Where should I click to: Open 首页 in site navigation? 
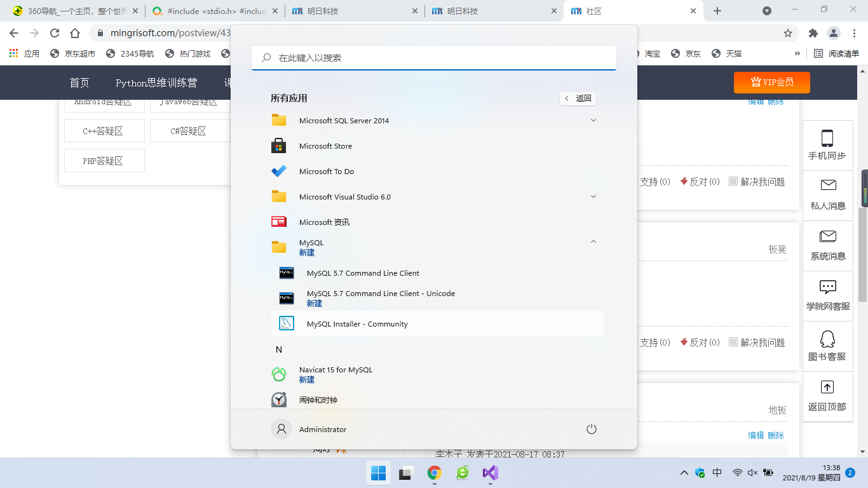click(x=79, y=83)
